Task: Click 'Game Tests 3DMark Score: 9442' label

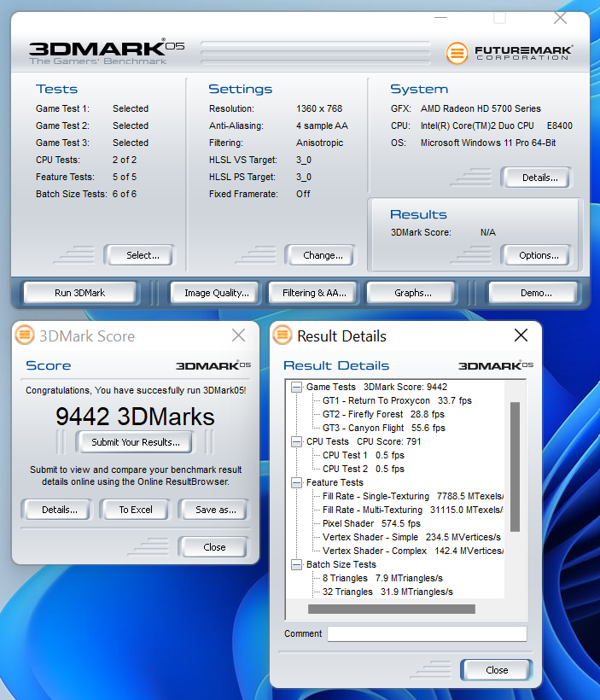Action: coord(376,387)
